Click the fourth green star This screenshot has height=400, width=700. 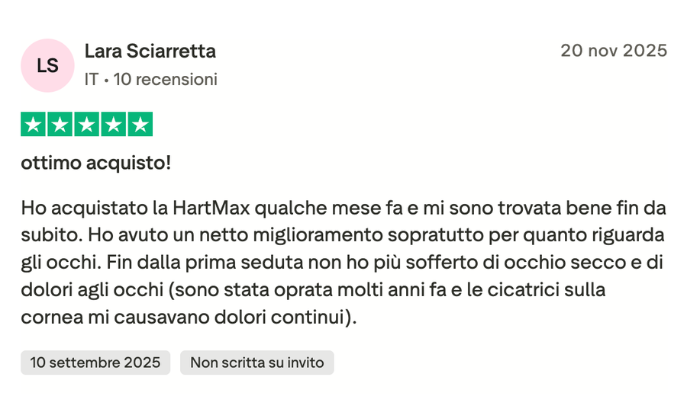[x=114, y=125]
